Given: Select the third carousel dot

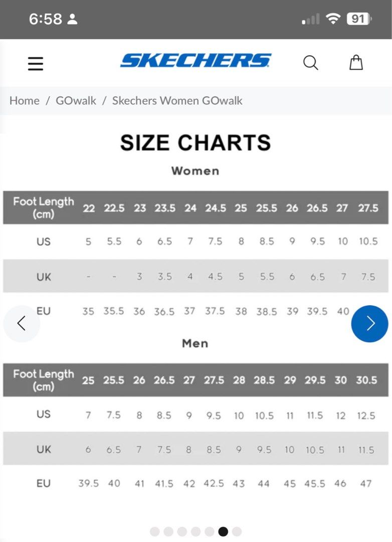Looking at the screenshot, I should (182, 531).
